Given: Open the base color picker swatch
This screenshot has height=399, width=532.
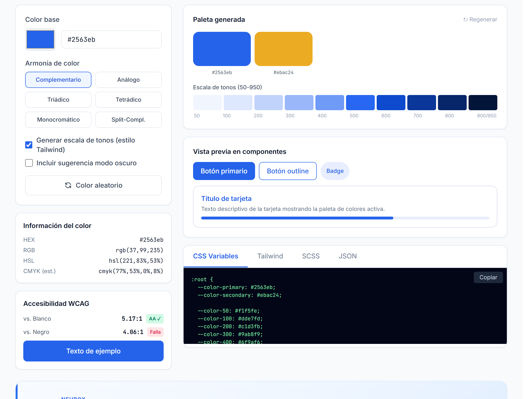Looking at the screenshot, I should [x=40, y=39].
